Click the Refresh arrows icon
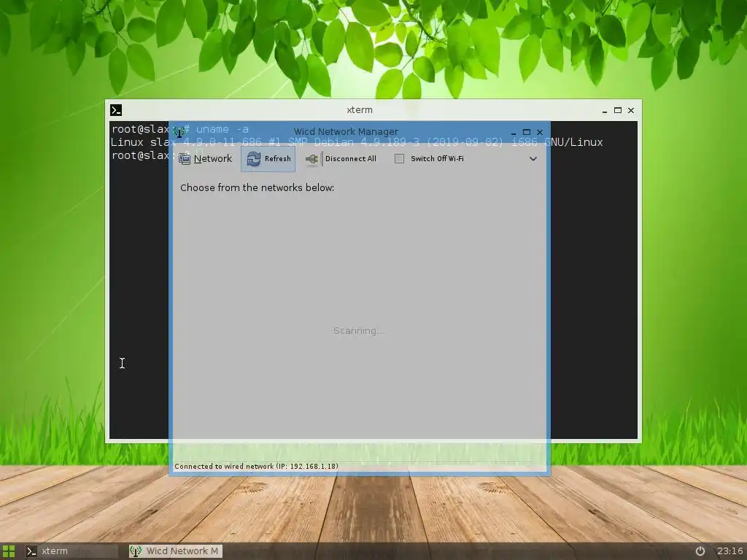Screen dimensions: 747x560 tap(253, 158)
